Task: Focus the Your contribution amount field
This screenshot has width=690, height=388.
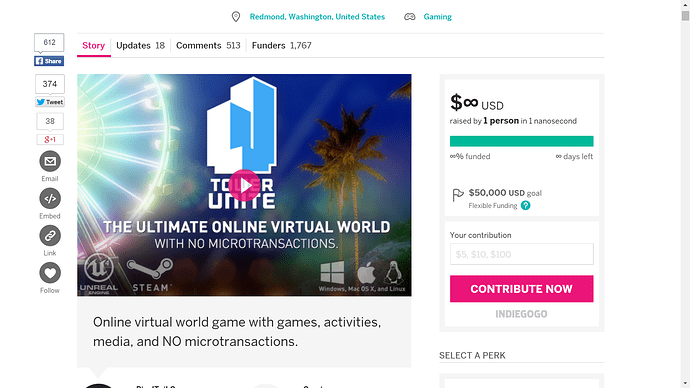Action: click(x=521, y=254)
